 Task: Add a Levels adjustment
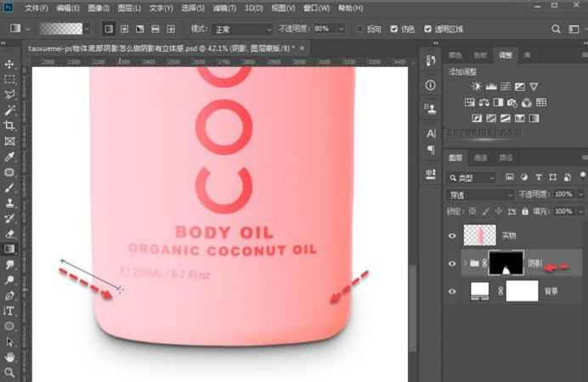[491, 87]
